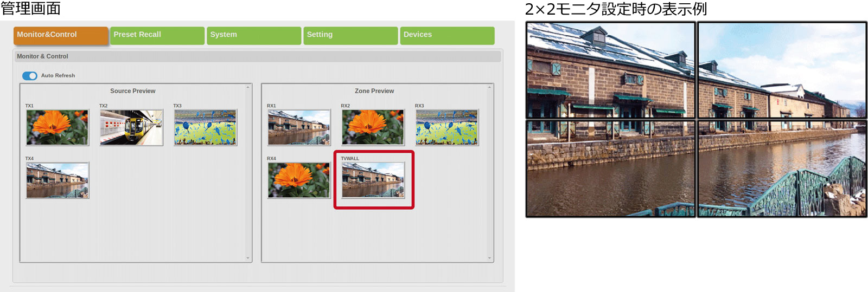Select the TX1 flower source thumbnail
This screenshot has width=868, height=292.
58,127
